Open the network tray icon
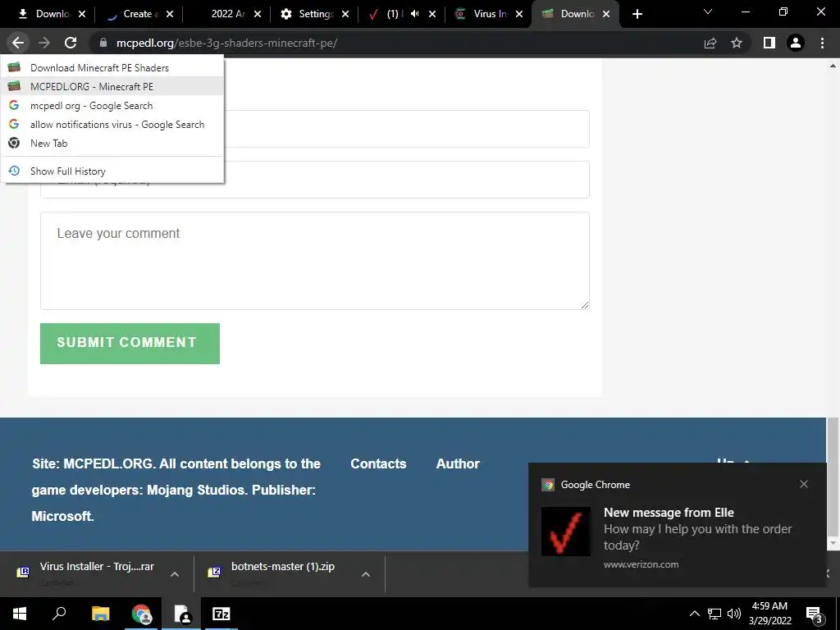840x630 pixels. [x=714, y=614]
